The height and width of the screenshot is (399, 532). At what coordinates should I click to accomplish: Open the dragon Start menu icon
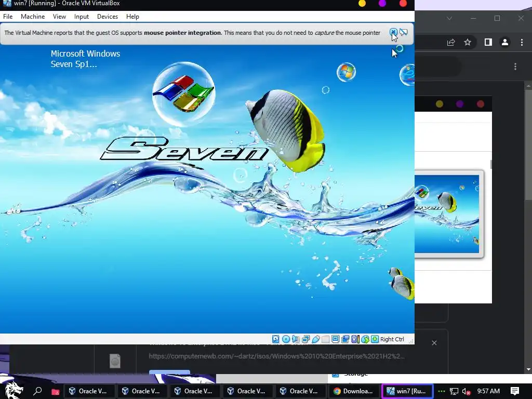coord(13,390)
